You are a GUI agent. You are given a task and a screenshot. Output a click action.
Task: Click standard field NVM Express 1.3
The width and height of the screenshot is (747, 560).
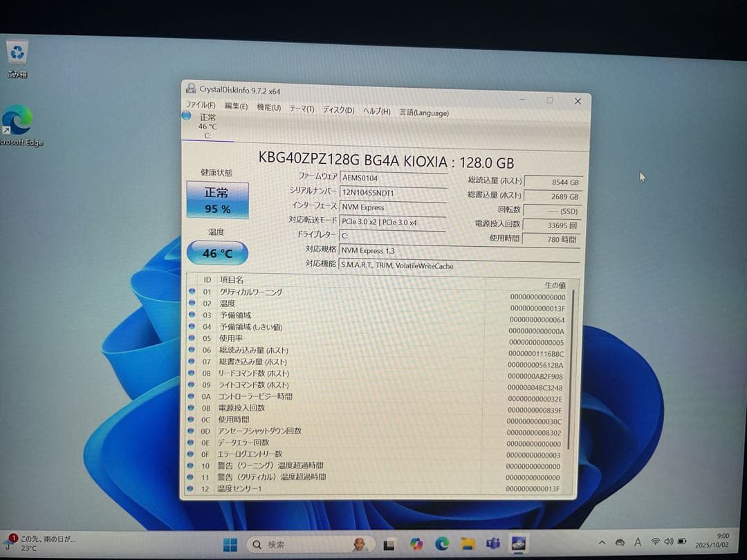point(459,252)
